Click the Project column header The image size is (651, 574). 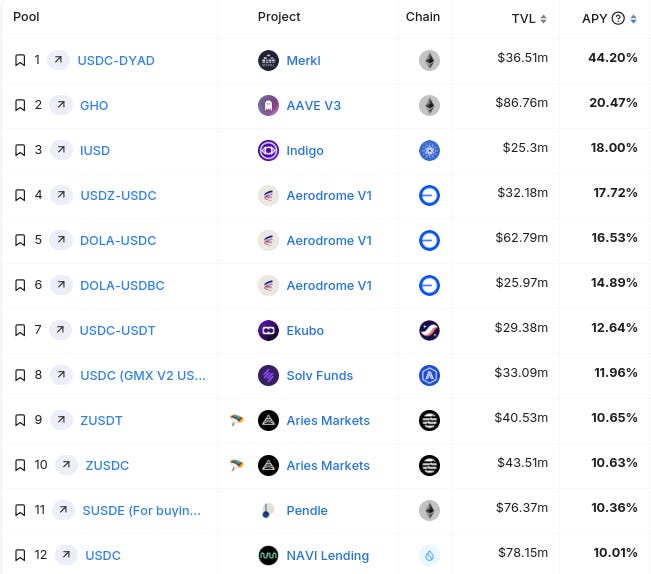[279, 17]
